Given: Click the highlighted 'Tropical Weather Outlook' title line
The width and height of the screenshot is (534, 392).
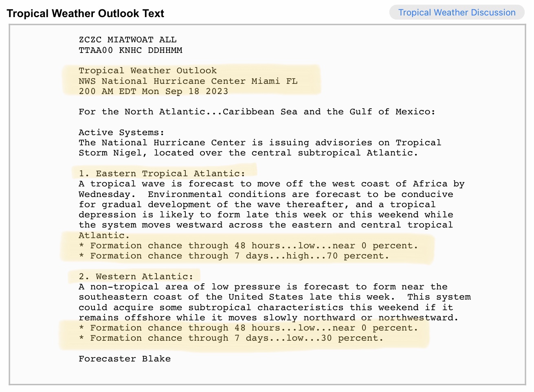Looking at the screenshot, I should tap(148, 70).
